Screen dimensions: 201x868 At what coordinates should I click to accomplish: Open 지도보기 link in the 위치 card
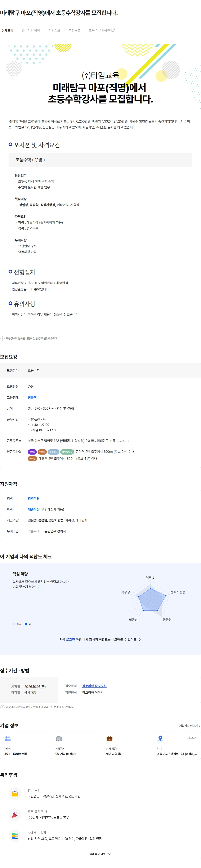point(192,738)
